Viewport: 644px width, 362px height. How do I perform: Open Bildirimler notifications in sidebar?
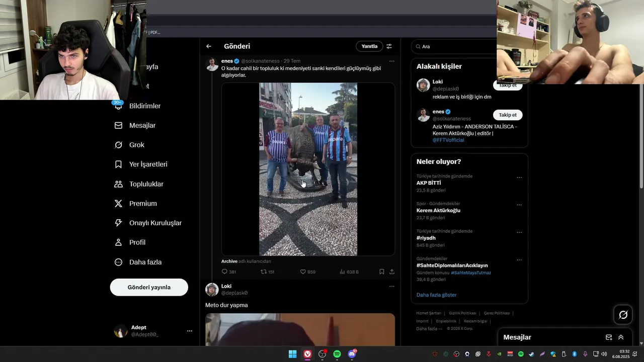[138, 106]
